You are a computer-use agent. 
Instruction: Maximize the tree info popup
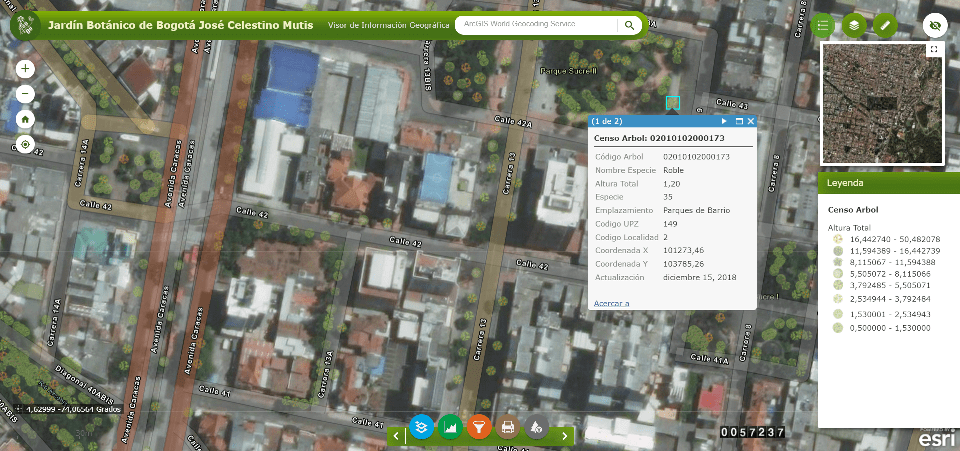tap(739, 121)
